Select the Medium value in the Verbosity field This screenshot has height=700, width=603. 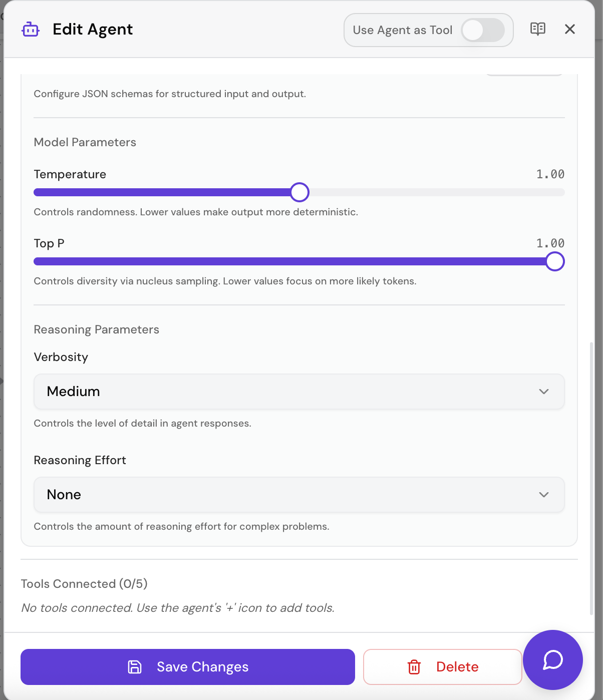73,391
